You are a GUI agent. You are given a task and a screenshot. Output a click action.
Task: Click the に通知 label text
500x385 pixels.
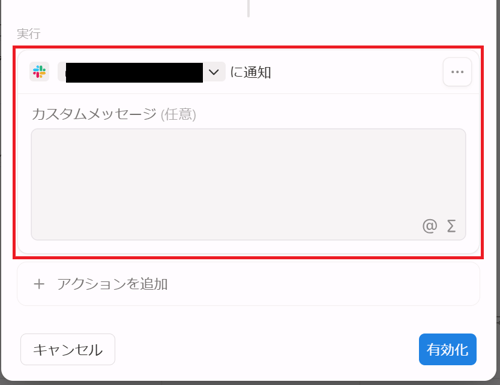[250, 72]
